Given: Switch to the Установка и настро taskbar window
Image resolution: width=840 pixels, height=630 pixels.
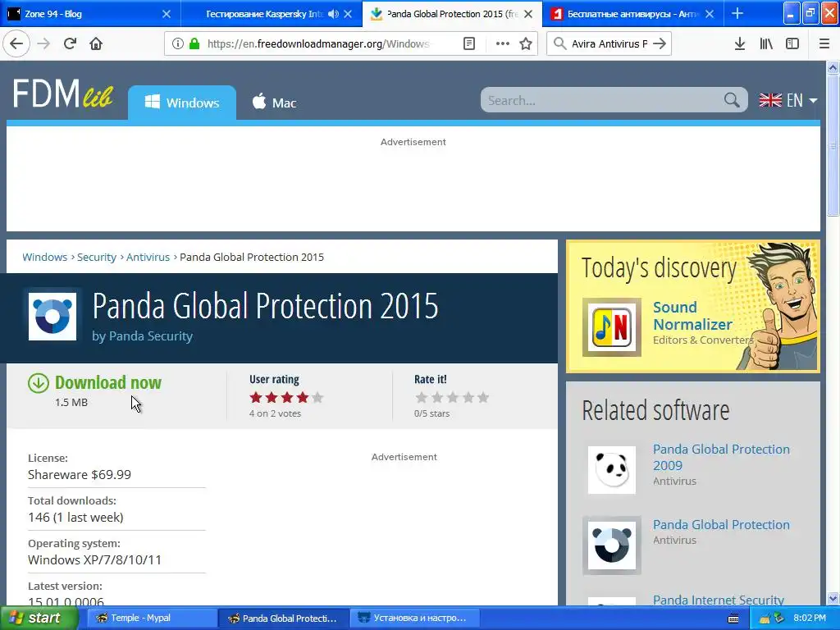Looking at the screenshot, I should 414,619.
